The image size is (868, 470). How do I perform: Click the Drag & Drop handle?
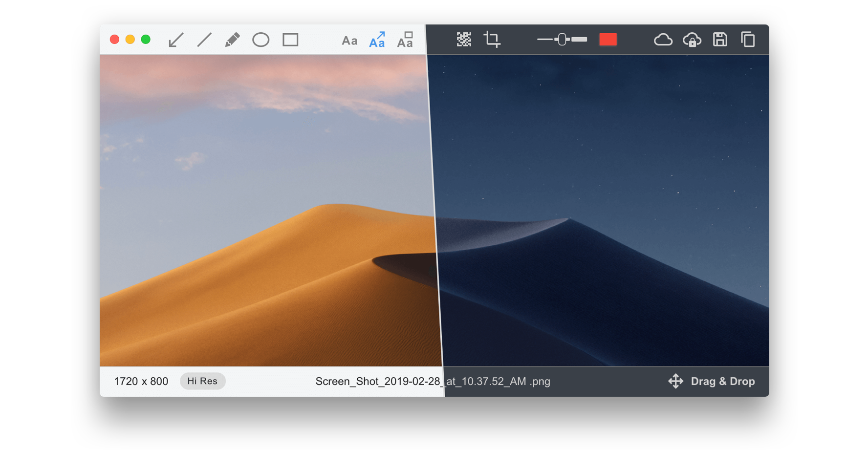[712, 381]
